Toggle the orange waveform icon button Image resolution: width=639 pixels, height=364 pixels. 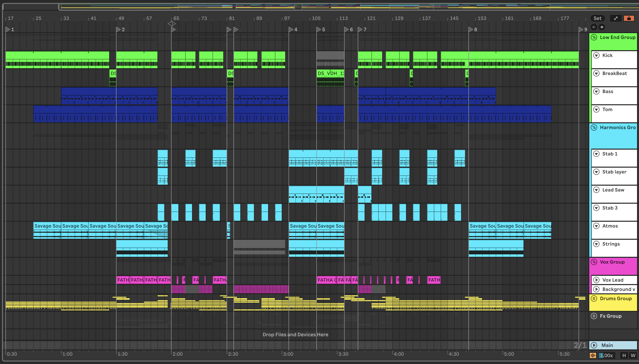click(593, 355)
